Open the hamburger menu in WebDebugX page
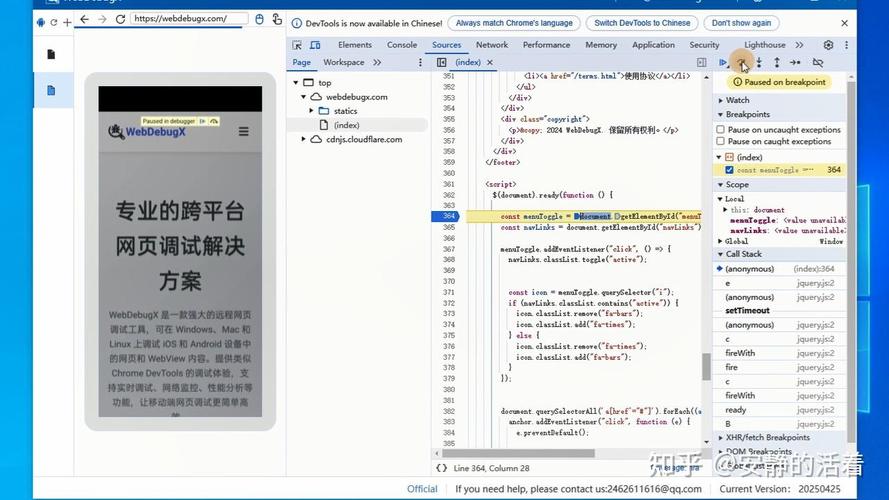This screenshot has width=889, height=500. [244, 132]
